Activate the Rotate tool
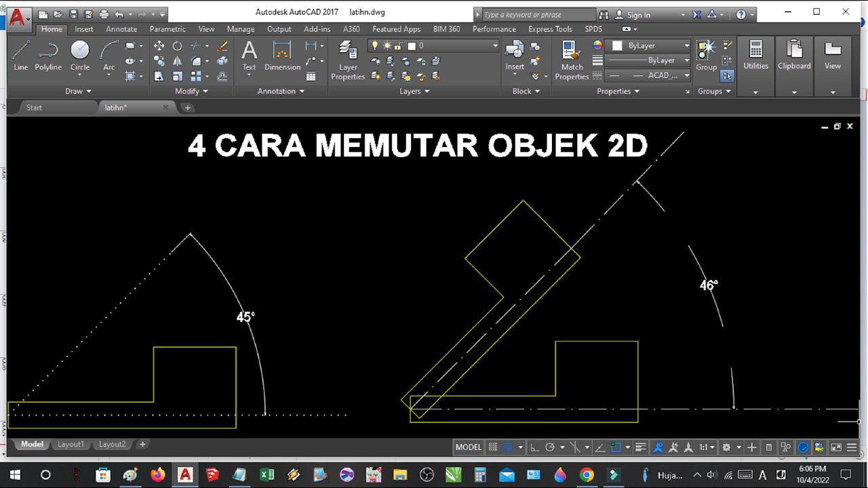Viewport: 868px width, 488px height. pos(177,46)
